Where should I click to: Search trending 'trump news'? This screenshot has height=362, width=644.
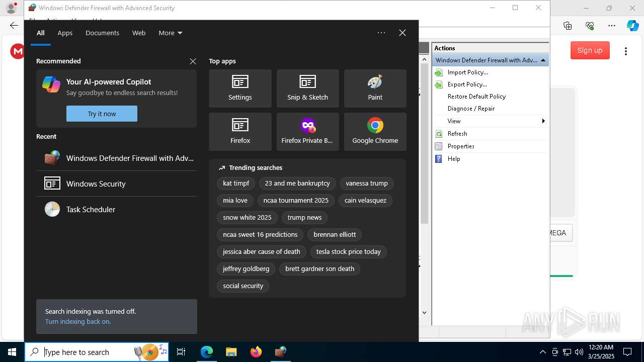pyautogui.click(x=304, y=218)
